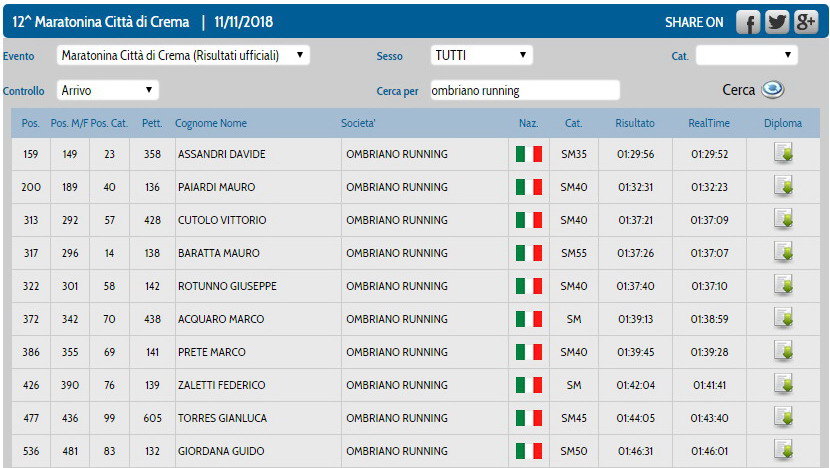Click Italian flag in Cutolo Vittorio row
830x468 pixels.
[x=529, y=220]
